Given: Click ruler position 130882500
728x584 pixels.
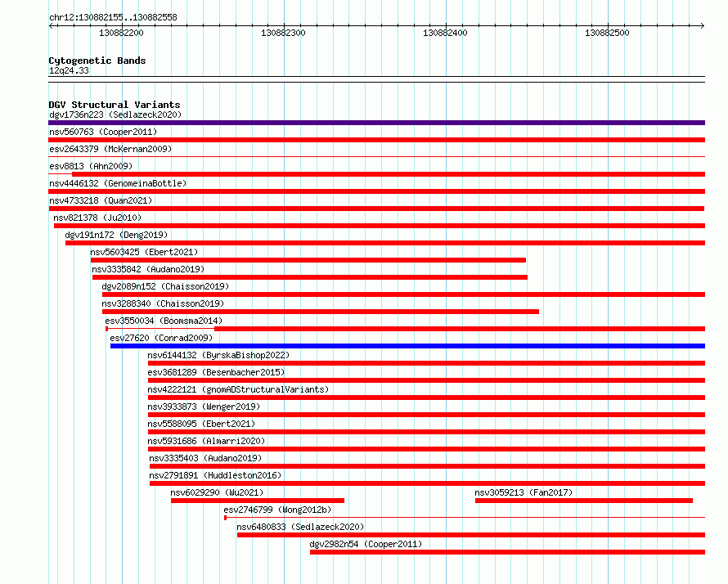Looking at the screenshot, I should point(607,33).
